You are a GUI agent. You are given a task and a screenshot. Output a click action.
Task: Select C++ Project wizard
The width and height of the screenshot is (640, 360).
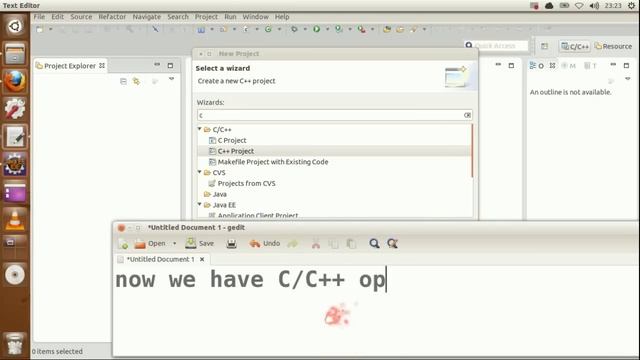[x=236, y=151]
